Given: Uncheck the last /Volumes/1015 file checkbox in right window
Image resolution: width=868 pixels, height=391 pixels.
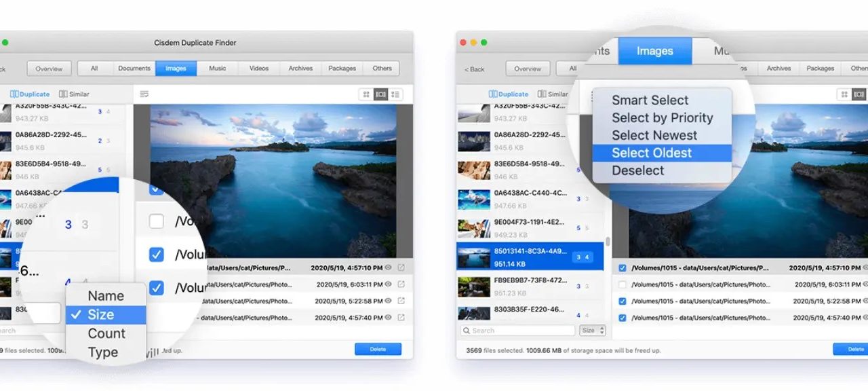Looking at the screenshot, I should tap(623, 318).
